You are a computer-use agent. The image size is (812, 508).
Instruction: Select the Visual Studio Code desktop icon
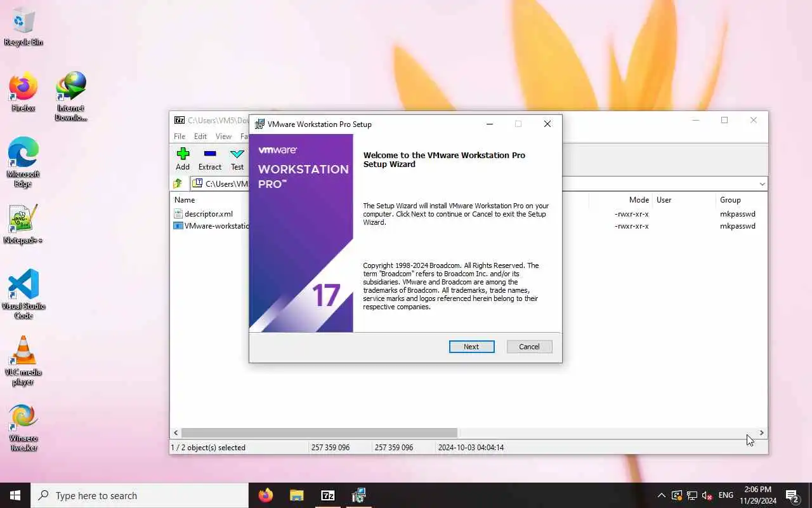coord(23,294)
